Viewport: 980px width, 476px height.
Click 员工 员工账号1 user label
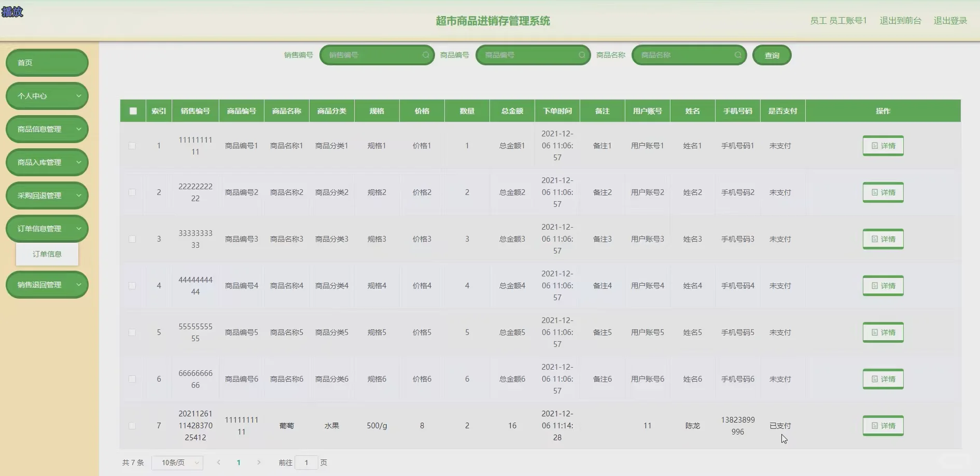tap(838, 21)
